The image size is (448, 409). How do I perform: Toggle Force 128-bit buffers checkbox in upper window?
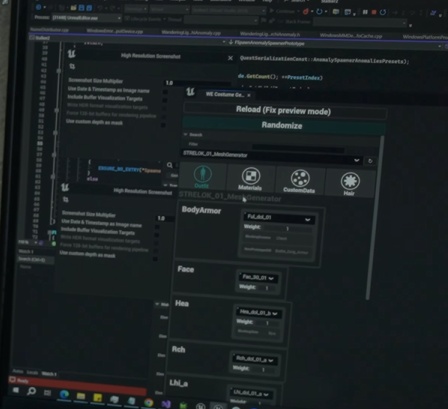(x=164, y=117)
